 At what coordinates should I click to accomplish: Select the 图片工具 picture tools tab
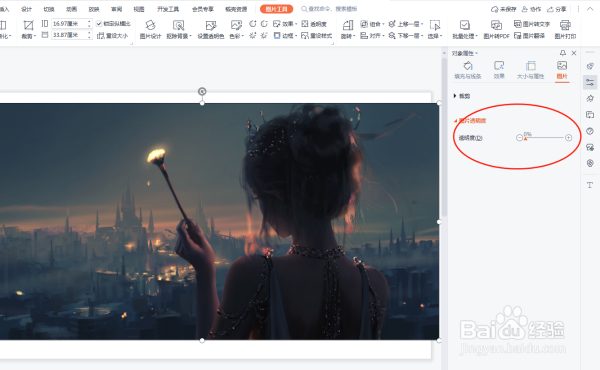[276, 9]
